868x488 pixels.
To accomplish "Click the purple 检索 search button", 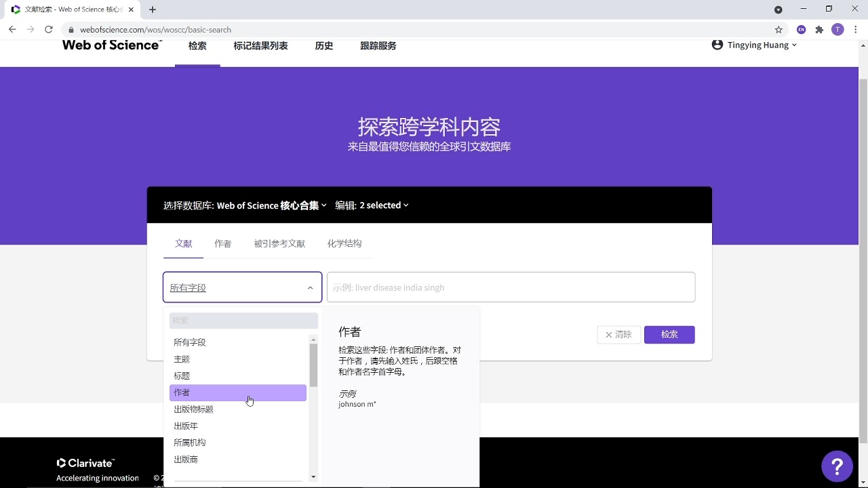I will tap(669, 335).
